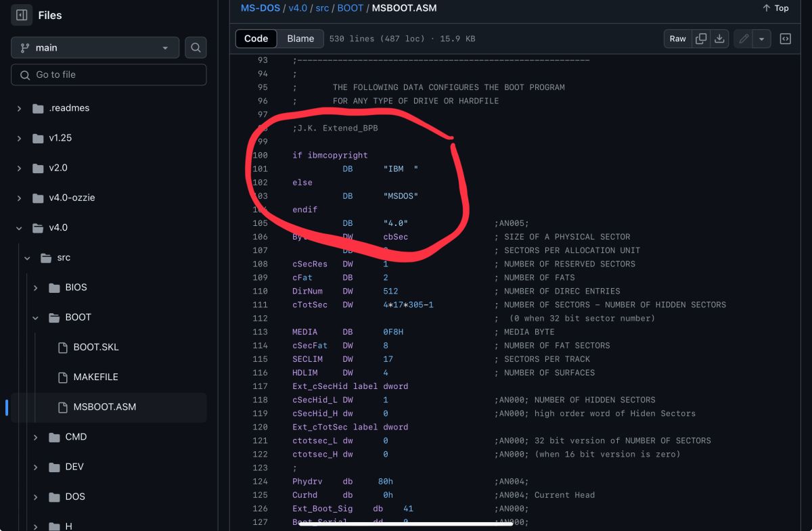Viewport: 812px width, 531px height.
Task: Collapse the src folder chevron
Action: [x=27, y=258]
